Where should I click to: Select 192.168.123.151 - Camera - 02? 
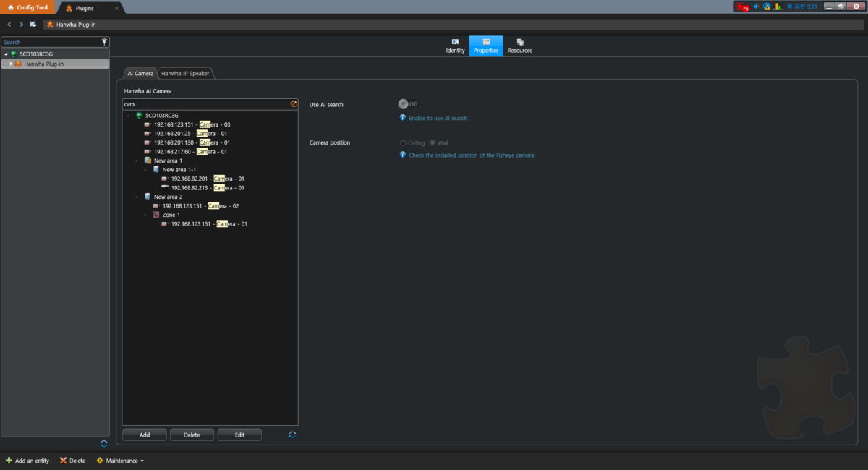[200, 206]
